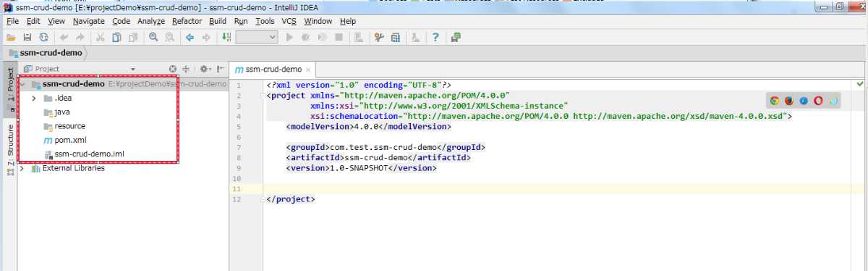Image resolution: width=868 pixels, height=271 pixels.
Task: Open in Firefox browser icon
Action: click(x=789, y=101)
